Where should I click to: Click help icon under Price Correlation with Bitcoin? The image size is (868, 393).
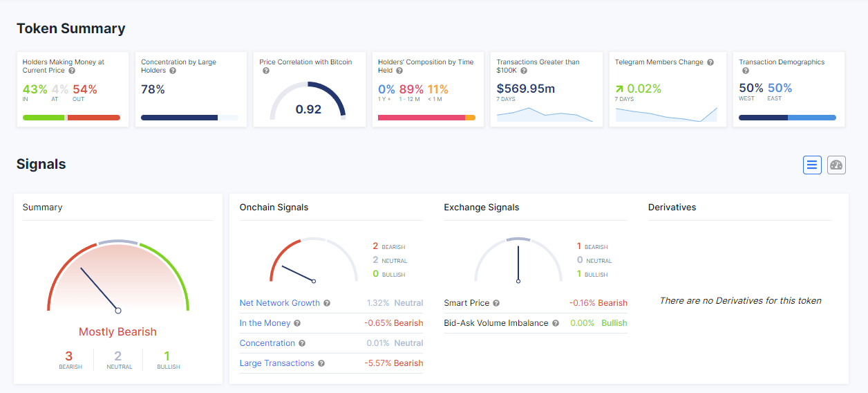click(x=266, y=71)
